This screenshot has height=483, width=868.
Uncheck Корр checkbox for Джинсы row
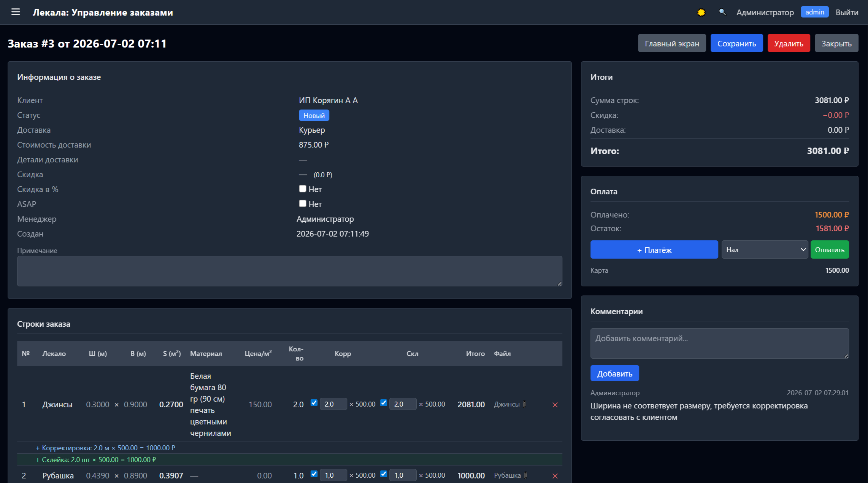[x=314, y=403]
